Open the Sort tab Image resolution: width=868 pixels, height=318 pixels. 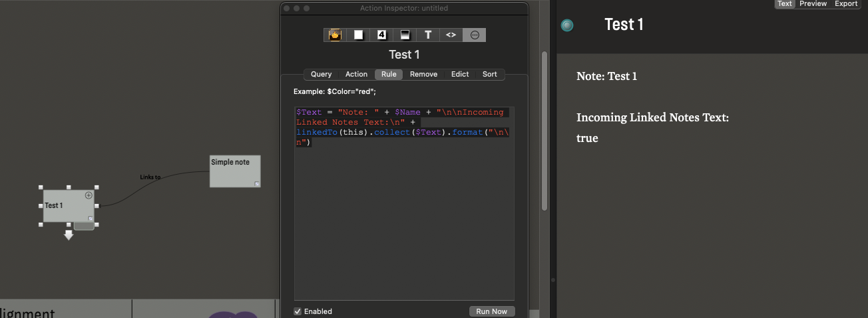click(489, 75)
